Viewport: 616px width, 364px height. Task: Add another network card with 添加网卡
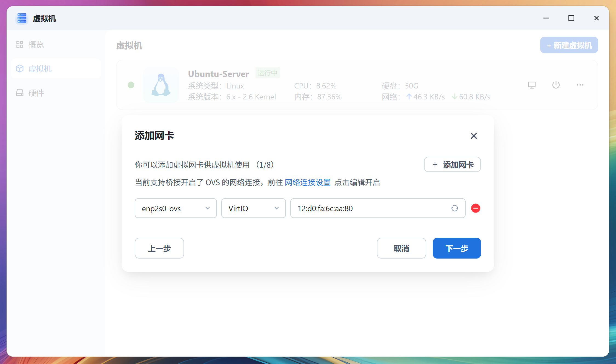(x=452, y=164)
